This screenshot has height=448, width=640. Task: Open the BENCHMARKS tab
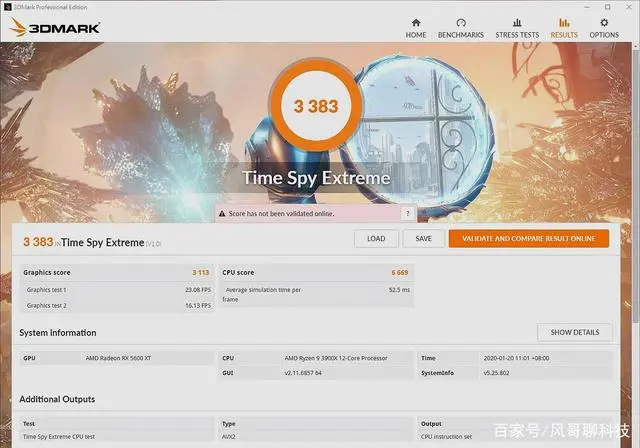(x=460, y=29)
